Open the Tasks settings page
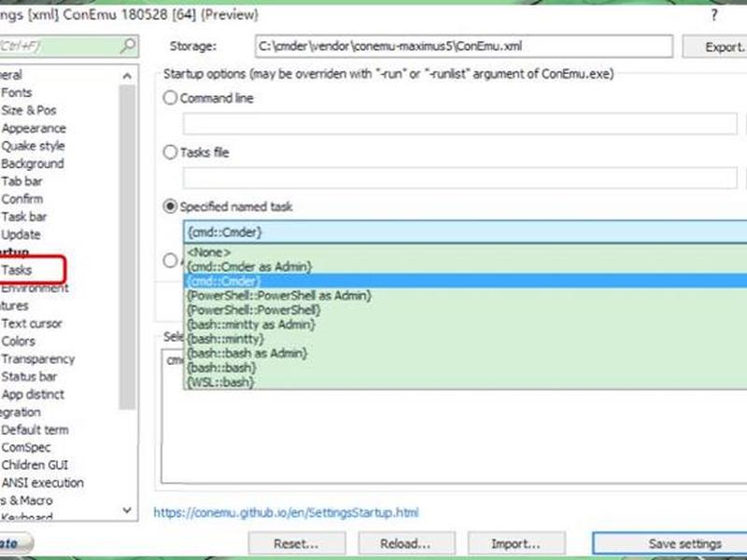 click(x=17, y=270)
